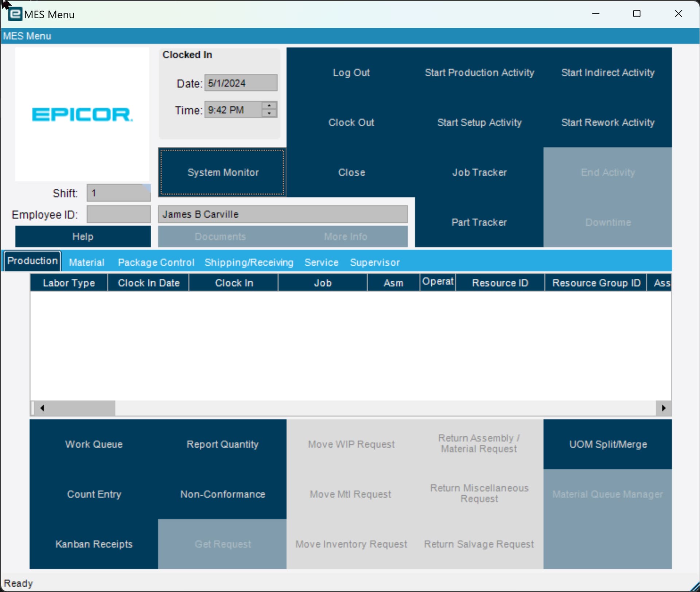The image size is (700, 592).
Task: Decrease time with the down spinner arrow
Action: coord(269,113)
